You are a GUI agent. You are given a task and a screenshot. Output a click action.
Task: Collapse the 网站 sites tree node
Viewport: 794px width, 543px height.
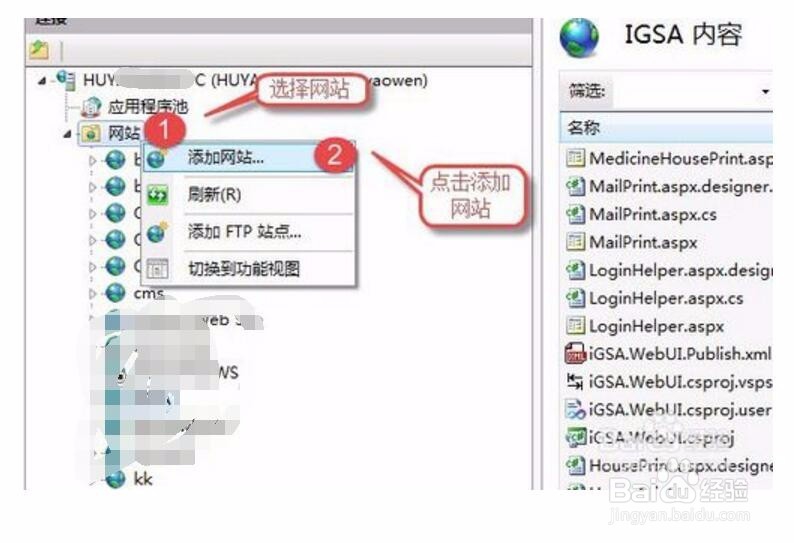pos(67,134)
